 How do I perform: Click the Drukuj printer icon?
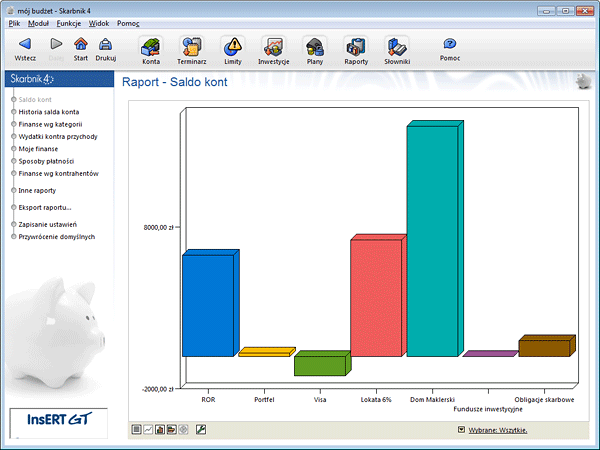pos(105,45)
